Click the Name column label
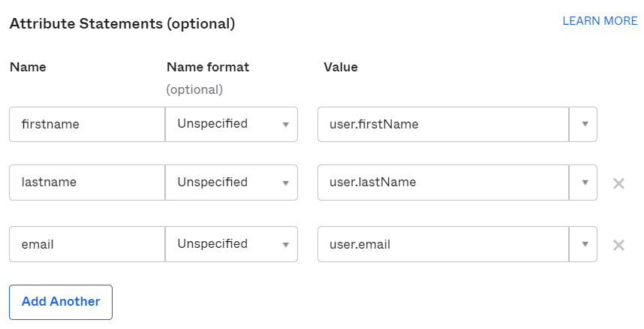This screenshot has height=329, width=644. coord(28,67)
